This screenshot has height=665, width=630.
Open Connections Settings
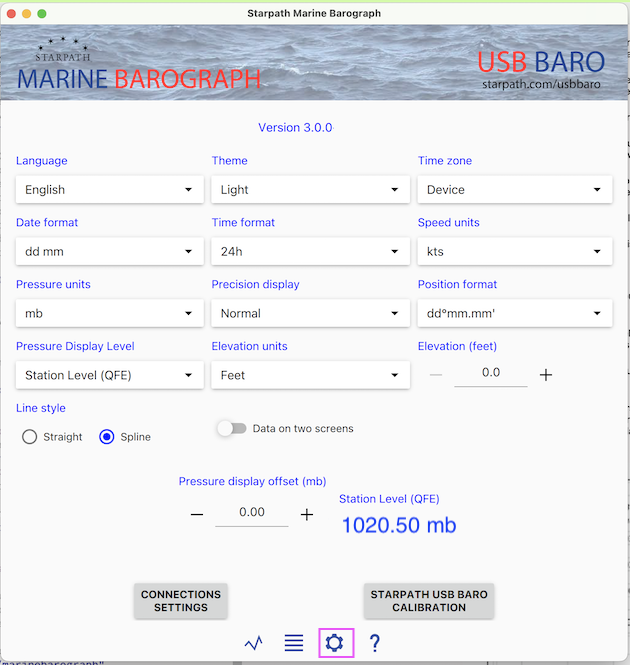181,601
